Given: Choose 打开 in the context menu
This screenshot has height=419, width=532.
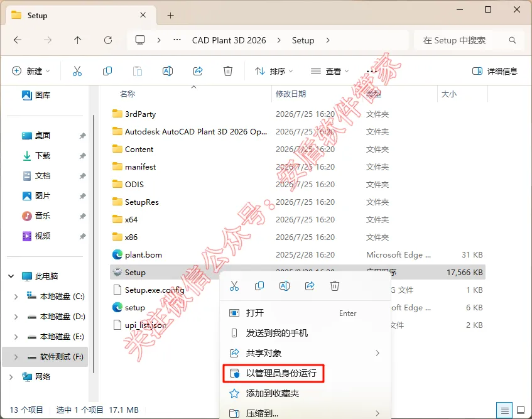Looking at the screenshot, I should [x=305, y=313].
